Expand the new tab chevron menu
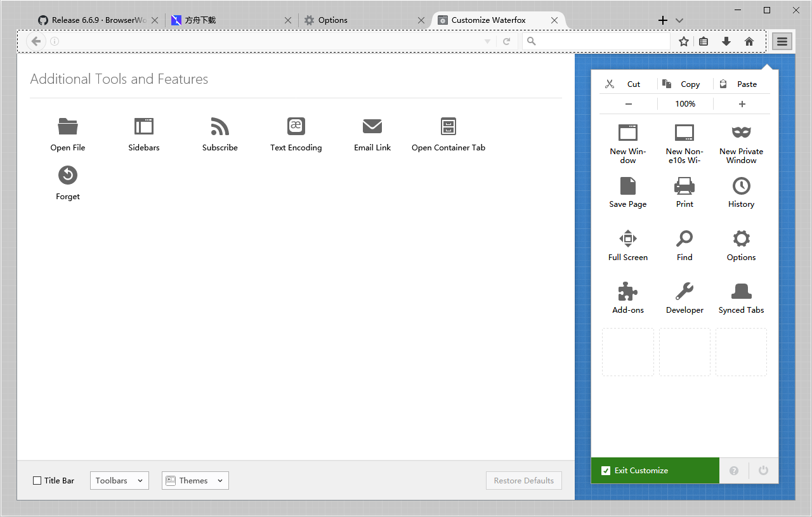812x517 pixels. point(679,20)
